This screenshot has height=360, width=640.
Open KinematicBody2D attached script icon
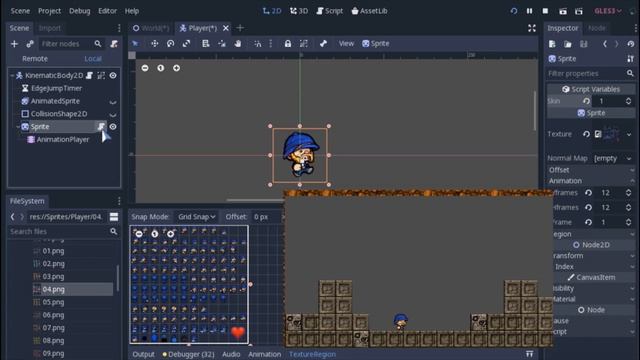click(x=89, y=75)
